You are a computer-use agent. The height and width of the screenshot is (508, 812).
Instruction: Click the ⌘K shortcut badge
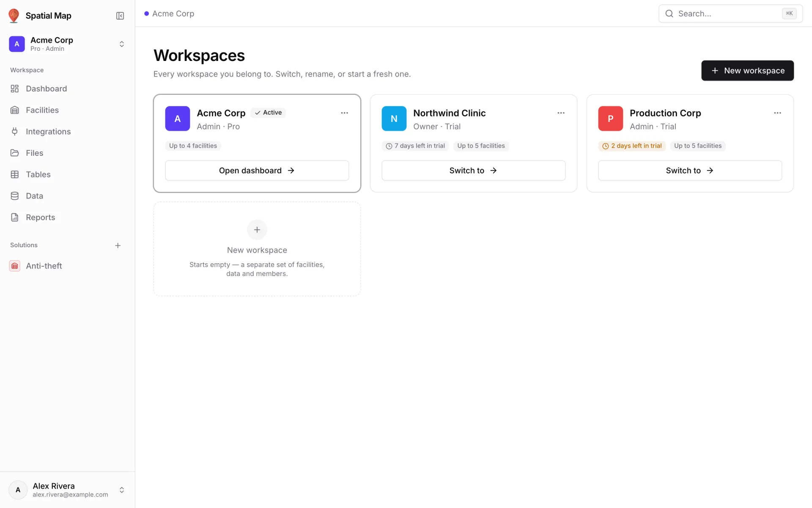click(789, 14)
